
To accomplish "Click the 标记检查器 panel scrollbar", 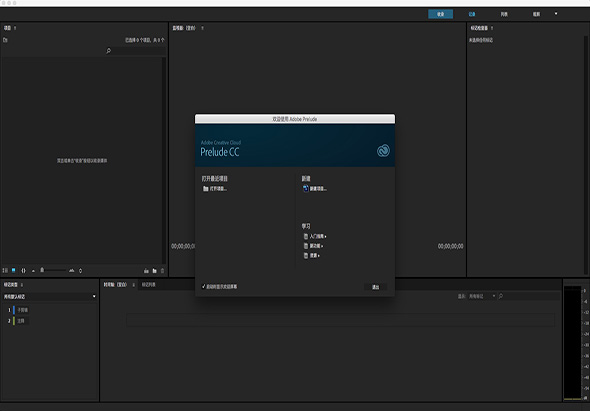I will tap(586, 154).
